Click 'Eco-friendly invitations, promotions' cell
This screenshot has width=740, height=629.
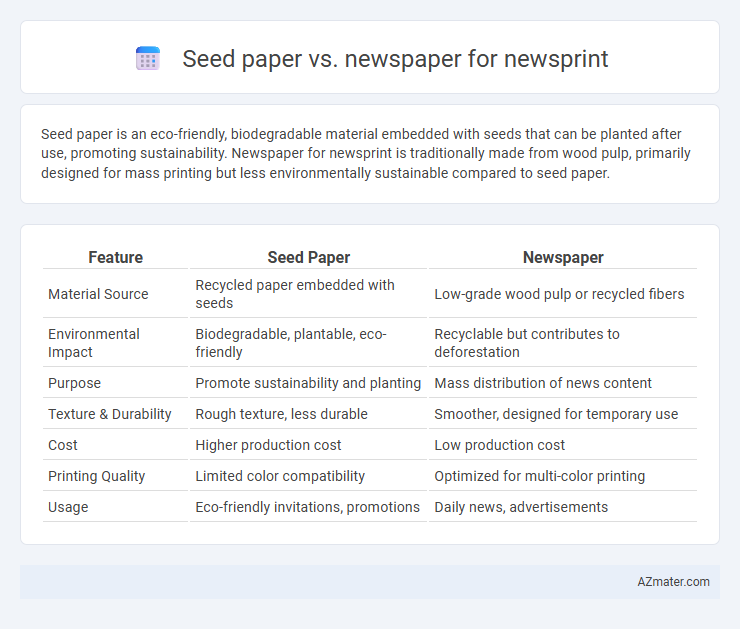point(308,507)
